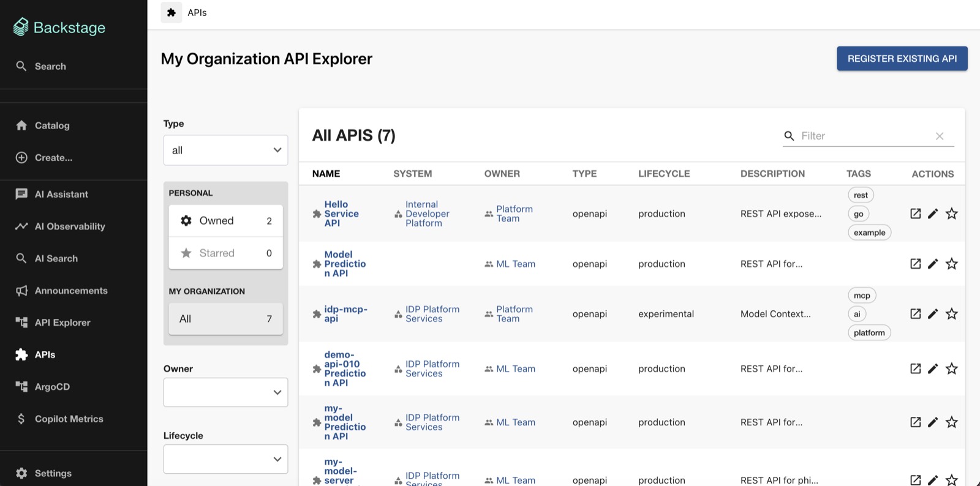Click the platform tag chip
Screen dimensions: 980x486
tap(869, 333)
